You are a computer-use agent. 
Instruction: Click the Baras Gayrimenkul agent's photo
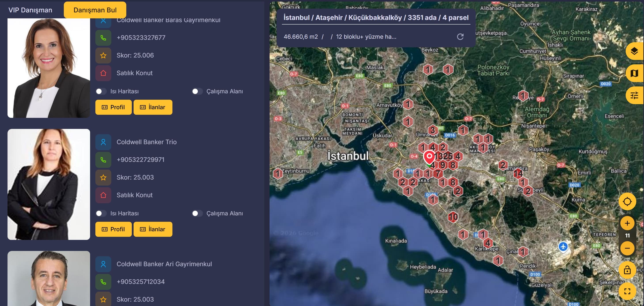pyautogui.click(x=49, y=68)
